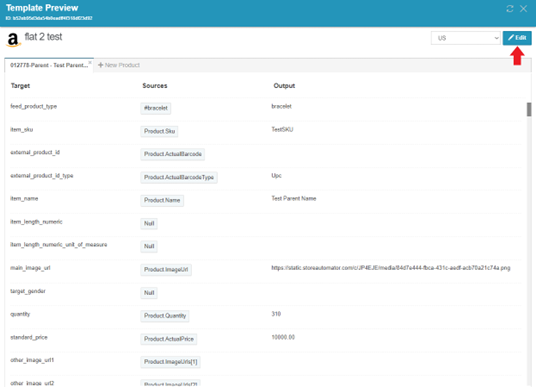This screenshot has height=387, width=536.
Task: Open the main image URL link
Action: 391,268
